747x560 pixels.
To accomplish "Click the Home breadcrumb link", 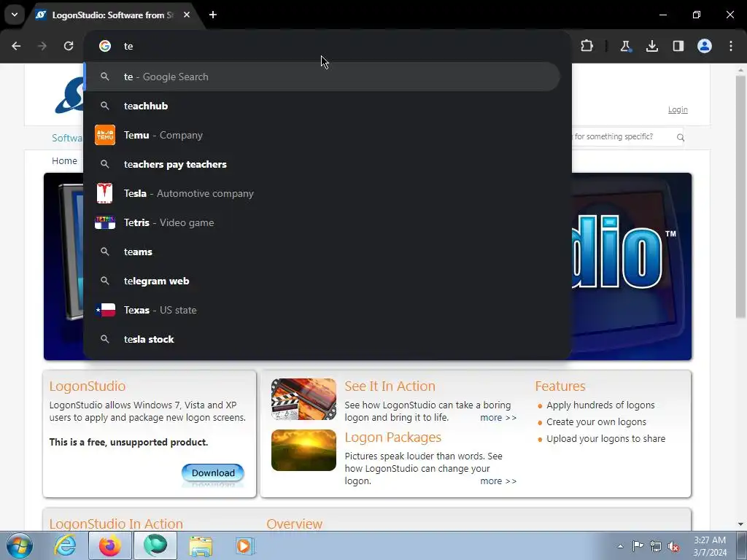I will [64, 161].
